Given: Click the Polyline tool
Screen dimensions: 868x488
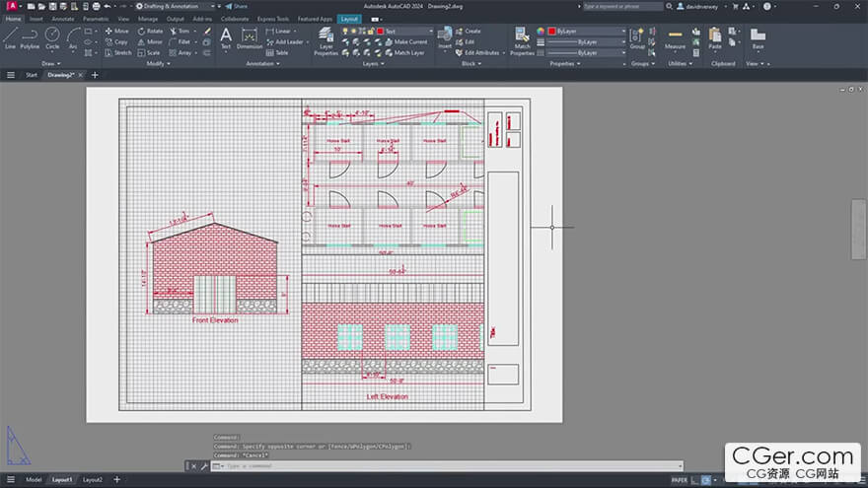Looking at the screenshot, I should click(30, 37).
